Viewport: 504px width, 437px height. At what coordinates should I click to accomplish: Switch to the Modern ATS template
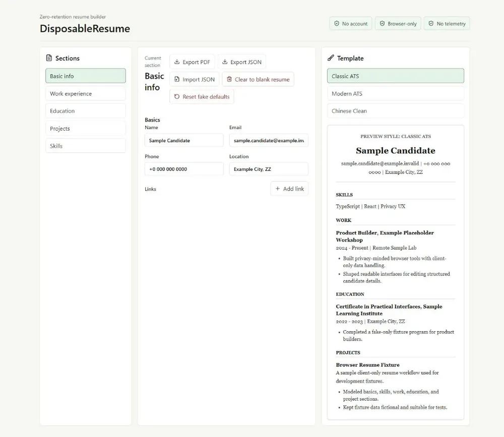point(396,94)
